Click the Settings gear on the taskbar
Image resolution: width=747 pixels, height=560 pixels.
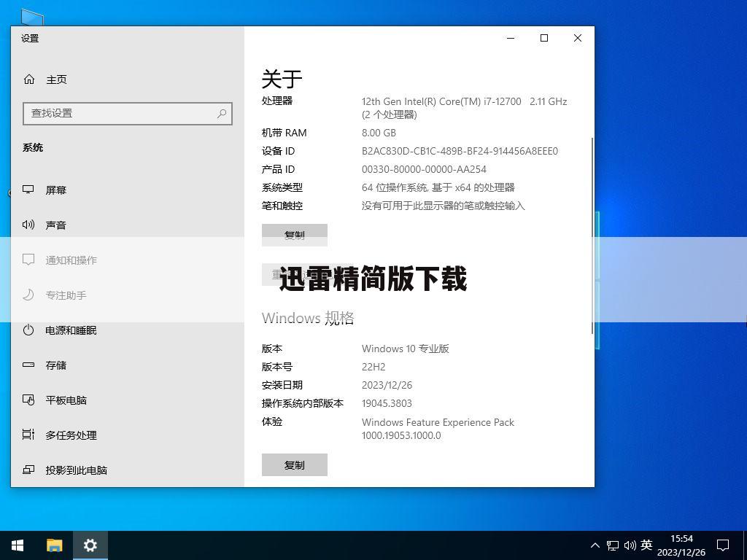click(x=90, y=545)
